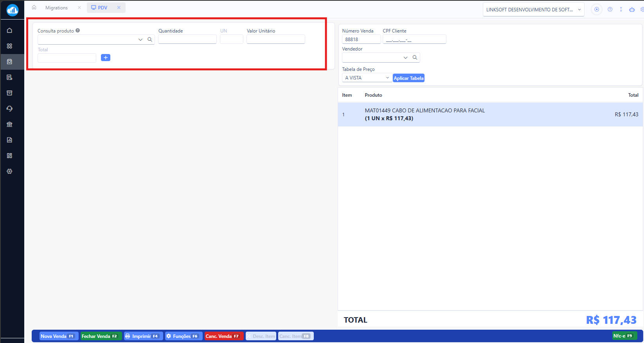Expand the Consulta produto dropdown arrow
Viewport: 644px width, 343px height.
click(x=140, y=40)
